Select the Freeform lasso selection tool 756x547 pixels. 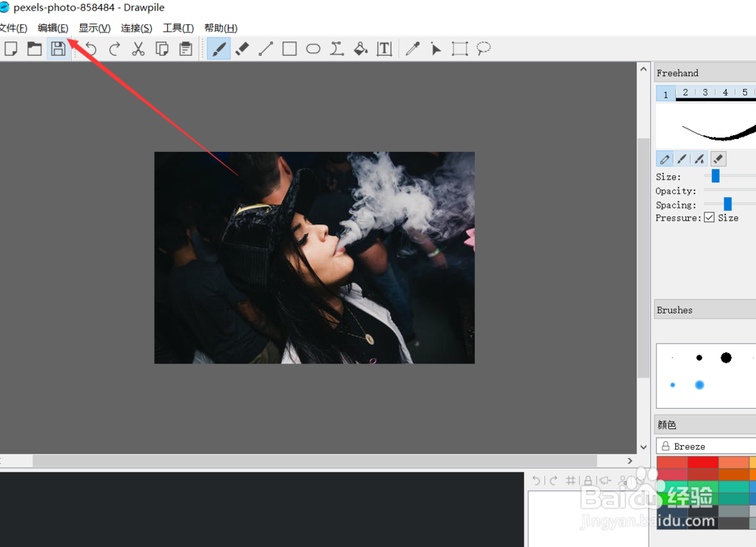[x=483, y=48]
